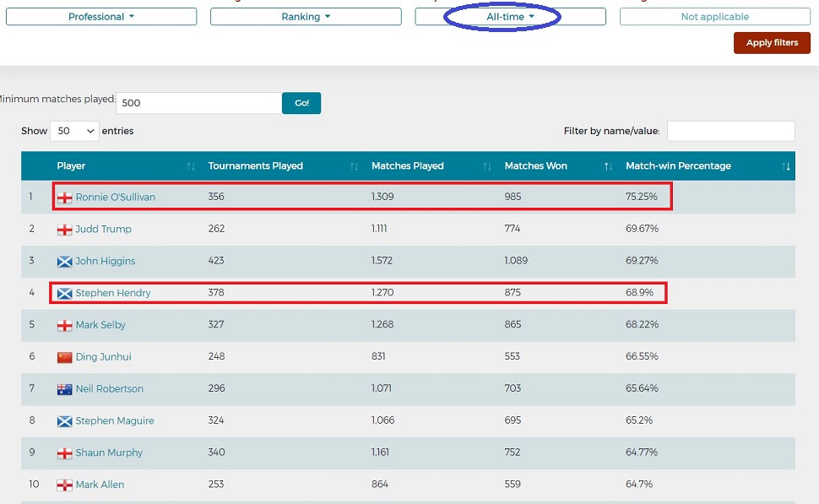Click Scotland flag beside John Higgins
This screenshot has height=504, width=819.
coord(64,262)
